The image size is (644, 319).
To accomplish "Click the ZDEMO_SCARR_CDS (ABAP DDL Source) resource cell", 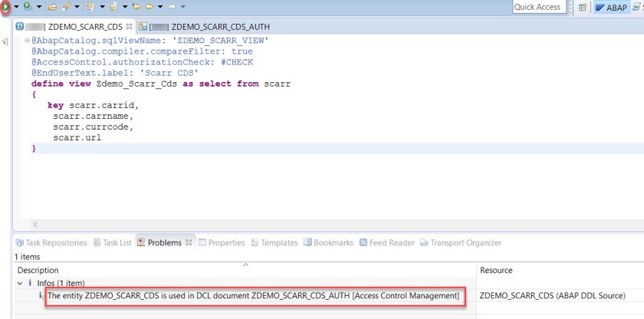I will pyautogui.click(x=553, y=295).
